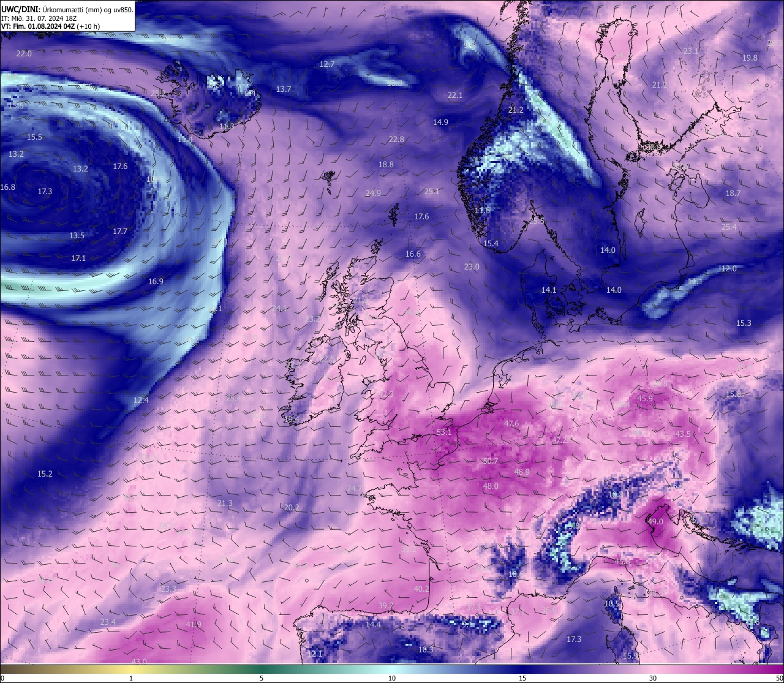Image resolution: width=784 pixels, height=683 pixels.
Task: Click the 10.3 value on the map
Action: [426, 650]
